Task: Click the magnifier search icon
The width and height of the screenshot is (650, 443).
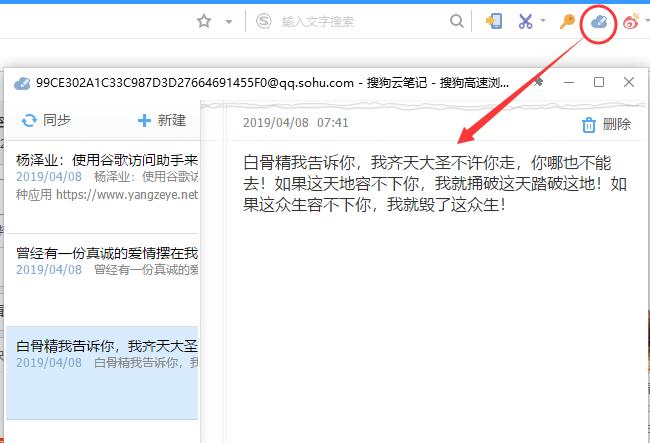Action: coord(456,21)
